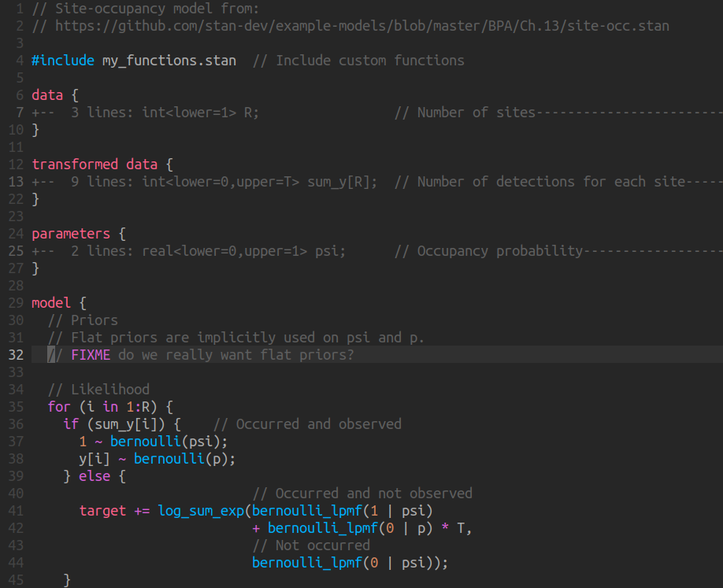This screenshot has height=588, width=723.
Task: Click the 'for' keyword on line 35
Action: 59,407
